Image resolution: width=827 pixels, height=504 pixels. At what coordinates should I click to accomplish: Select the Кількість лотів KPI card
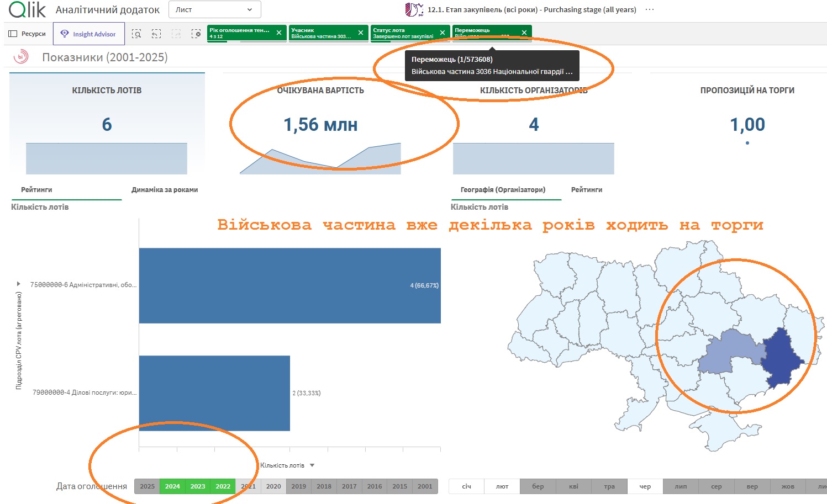coord(107,124)
